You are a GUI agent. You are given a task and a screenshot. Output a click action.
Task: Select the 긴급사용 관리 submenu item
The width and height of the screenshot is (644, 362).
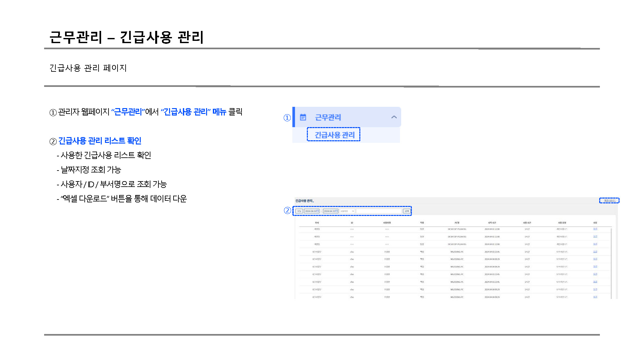point(334,135)
